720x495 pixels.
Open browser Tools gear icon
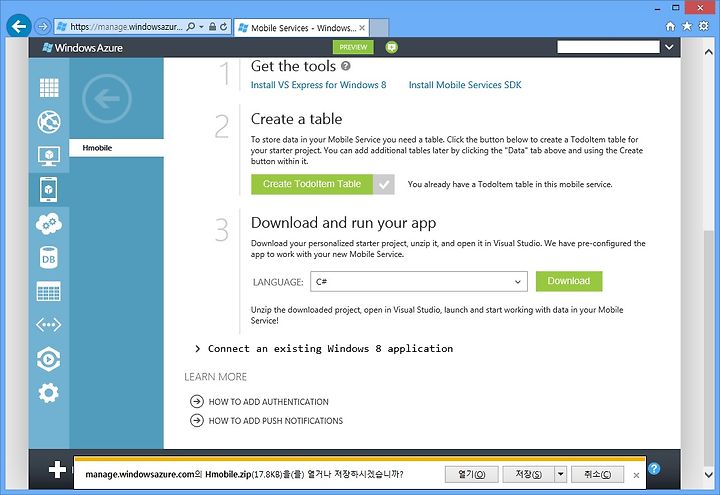(703, 26)
